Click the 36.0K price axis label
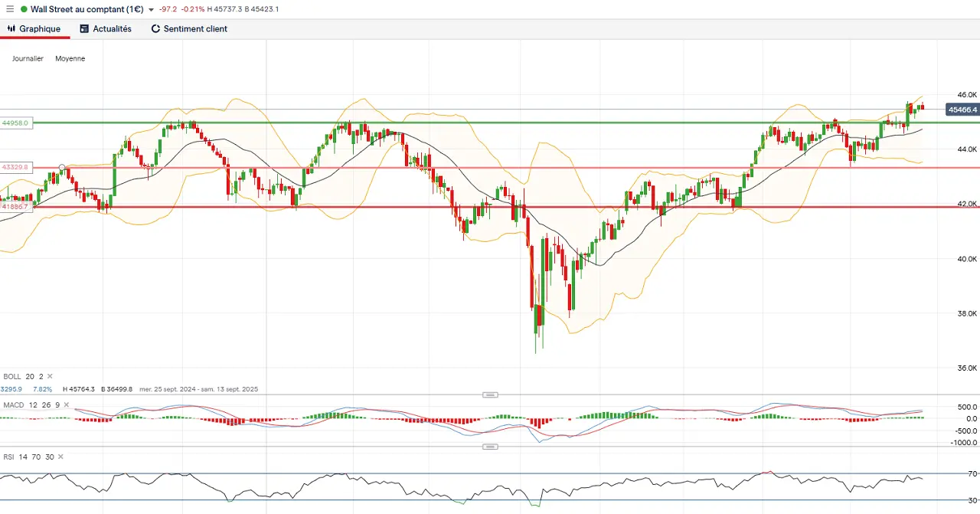This screenshot has width=980, height=514. pos(968,368)
